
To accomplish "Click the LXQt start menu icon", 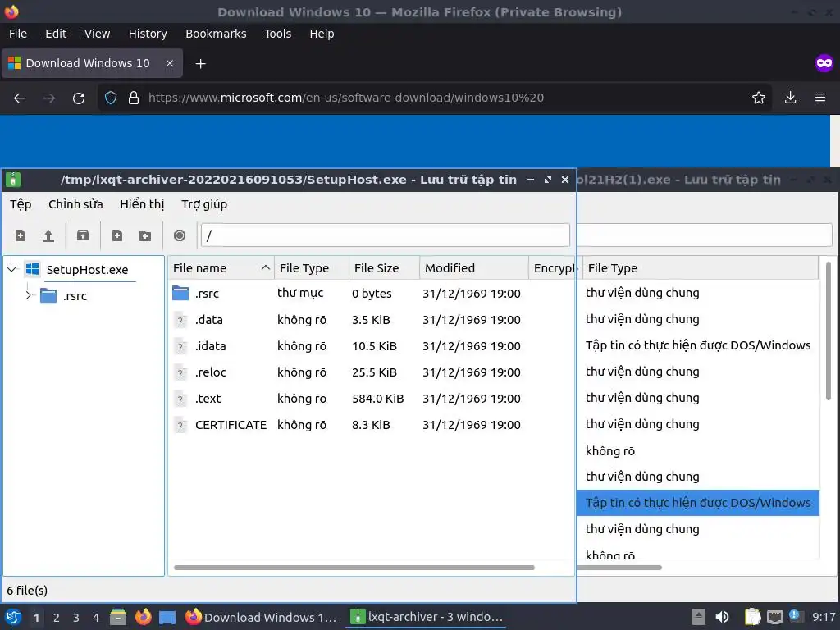I will [13, 617].
